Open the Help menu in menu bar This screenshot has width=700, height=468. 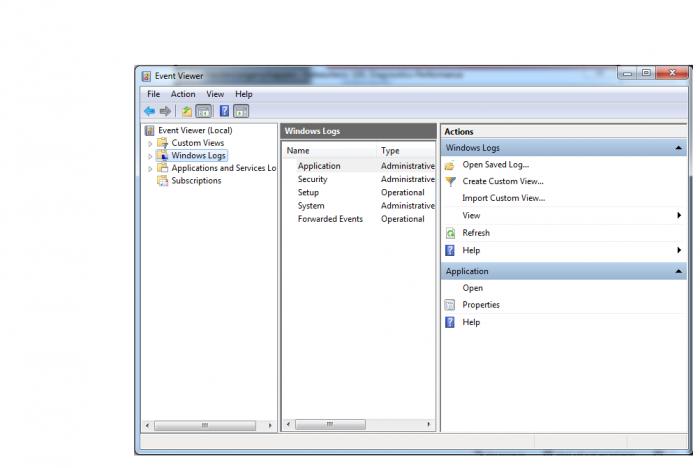[244, 94]
